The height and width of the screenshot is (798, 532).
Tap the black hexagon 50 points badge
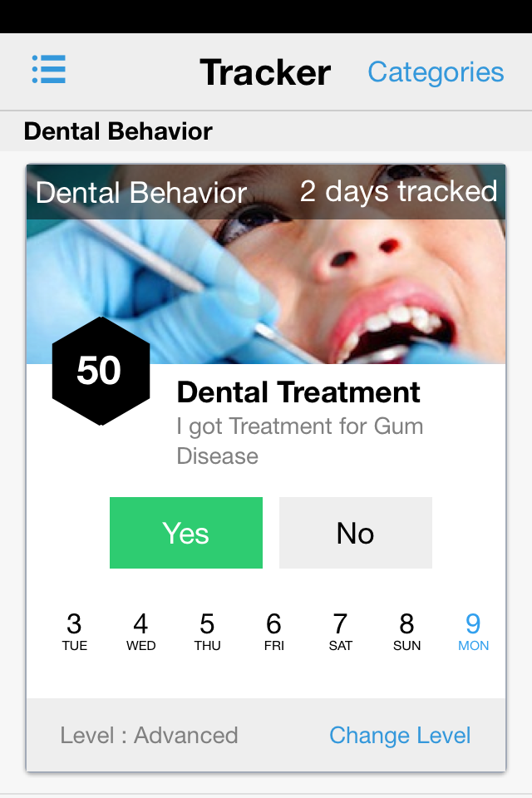(x=100, y=371)
